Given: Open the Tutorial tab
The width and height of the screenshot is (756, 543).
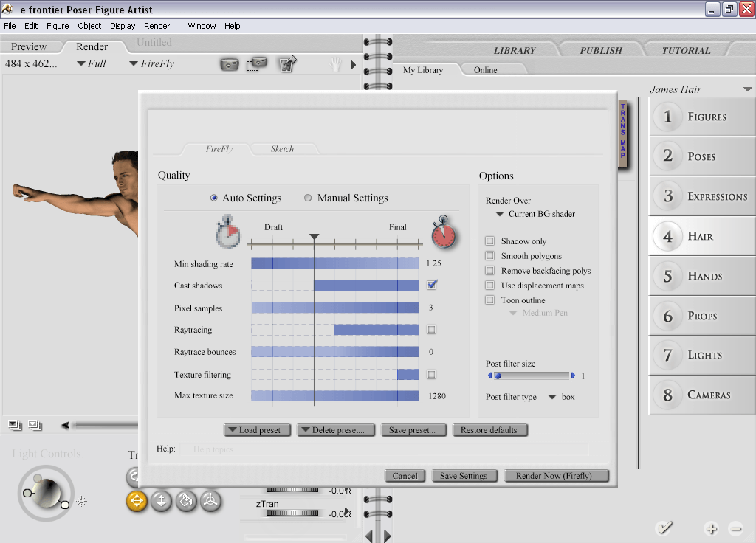Looking at the screenshot, I should 686,51.
